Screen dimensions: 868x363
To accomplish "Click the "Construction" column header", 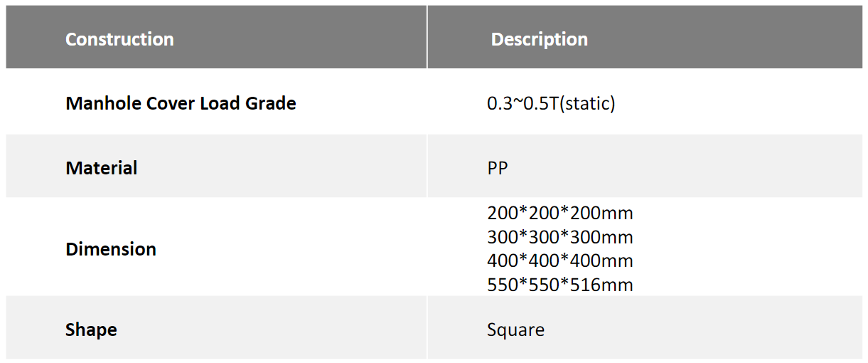I will (119, 39).
